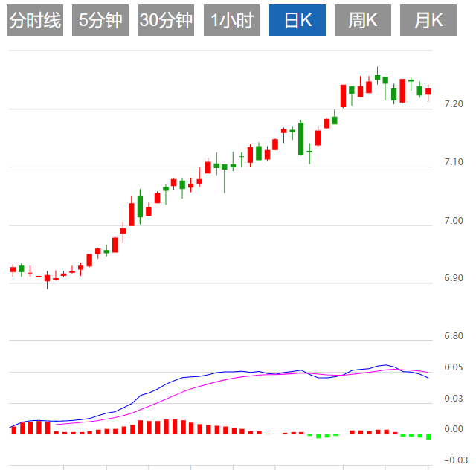
Task: Open the 30分钟 interval tab
Action: point(166,20)
